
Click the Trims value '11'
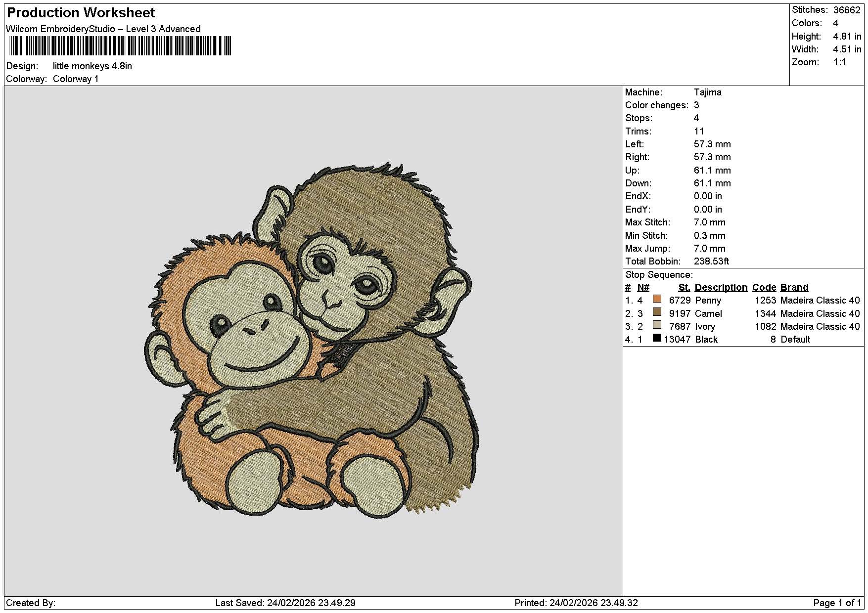[699, 131]
